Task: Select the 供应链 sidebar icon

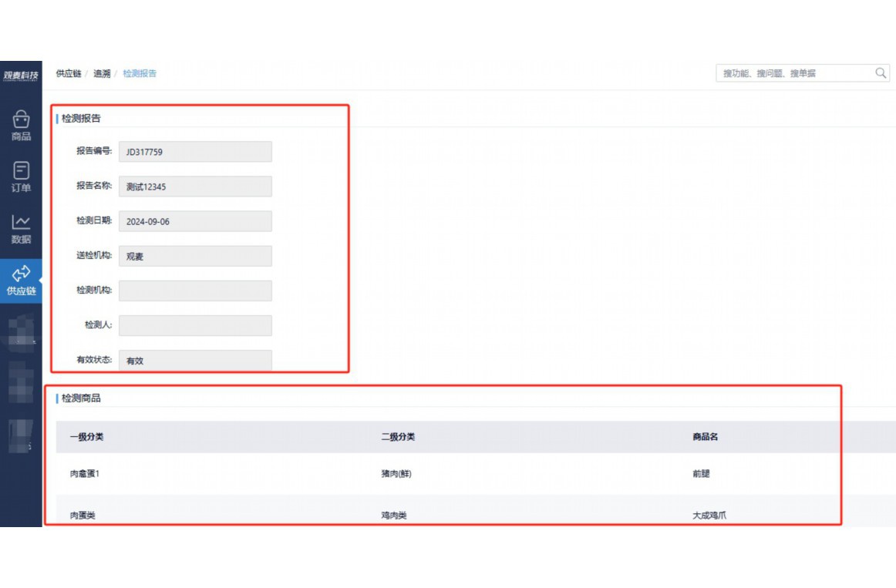Action: (21, 281)
